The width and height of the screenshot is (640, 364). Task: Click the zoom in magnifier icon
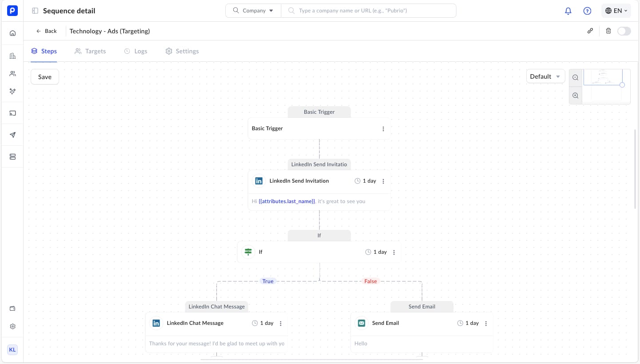[x=576, y=96]
